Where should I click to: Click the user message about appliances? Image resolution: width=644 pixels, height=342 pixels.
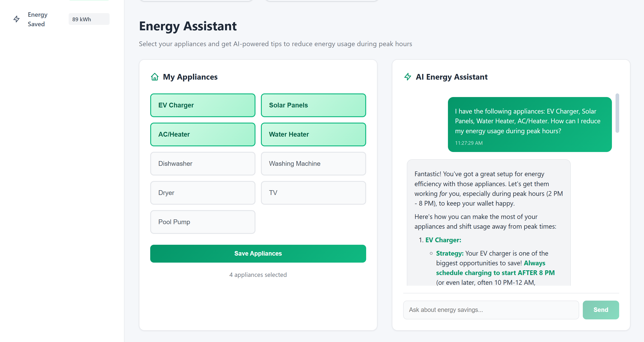(x=529, y=124)
